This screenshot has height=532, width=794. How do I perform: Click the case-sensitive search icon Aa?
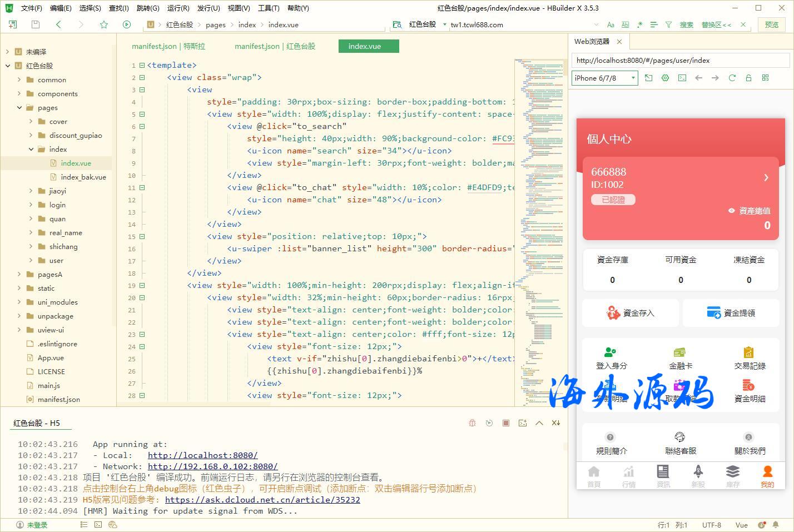[610, 24]
